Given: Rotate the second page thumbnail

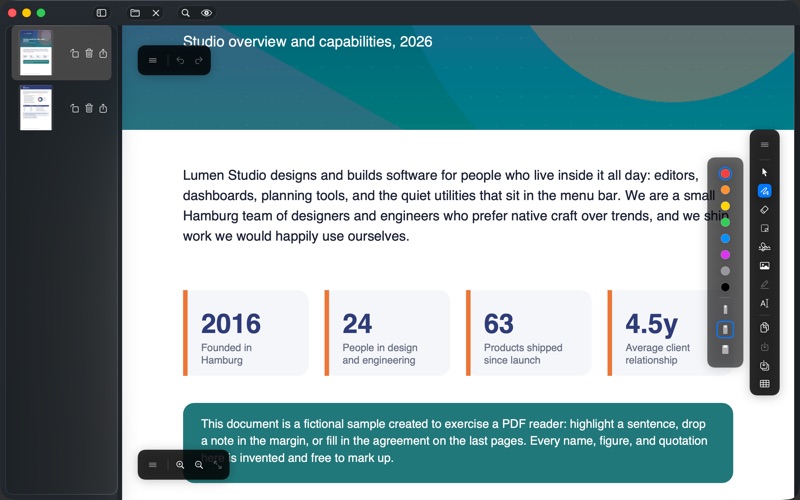Looking at the screenshot, I should tap(74, 108).
